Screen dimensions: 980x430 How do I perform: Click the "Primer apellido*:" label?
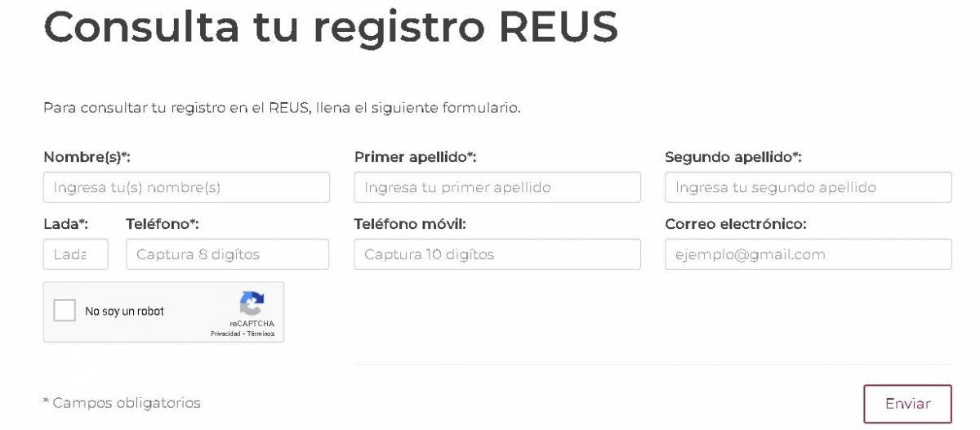pos(415,157)
